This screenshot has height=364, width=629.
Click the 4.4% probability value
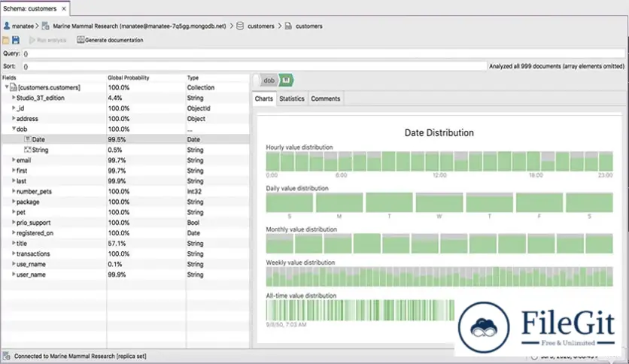(x=115, y=98)
